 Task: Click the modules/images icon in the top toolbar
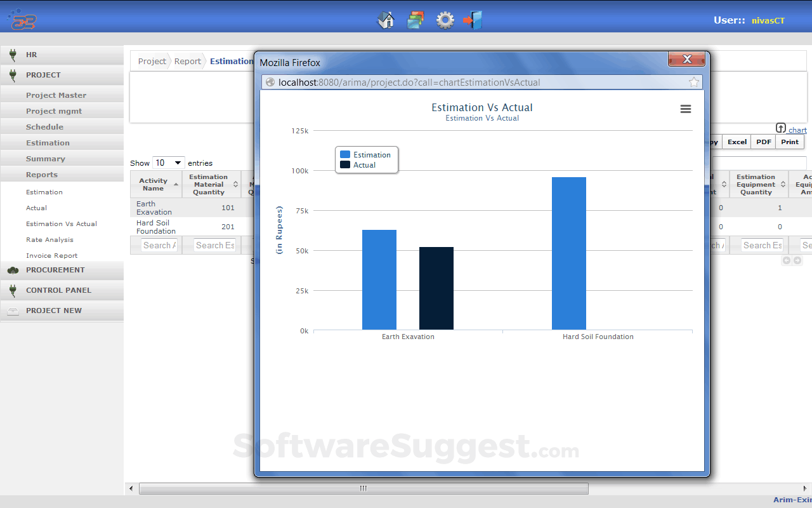click(416, 20)
